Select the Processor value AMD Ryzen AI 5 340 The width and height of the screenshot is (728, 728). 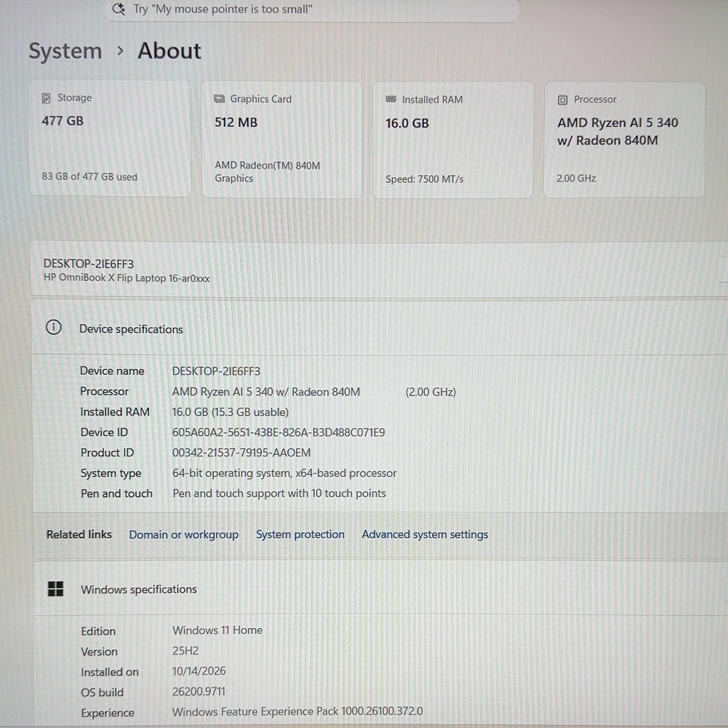click(x=266, y=392)
